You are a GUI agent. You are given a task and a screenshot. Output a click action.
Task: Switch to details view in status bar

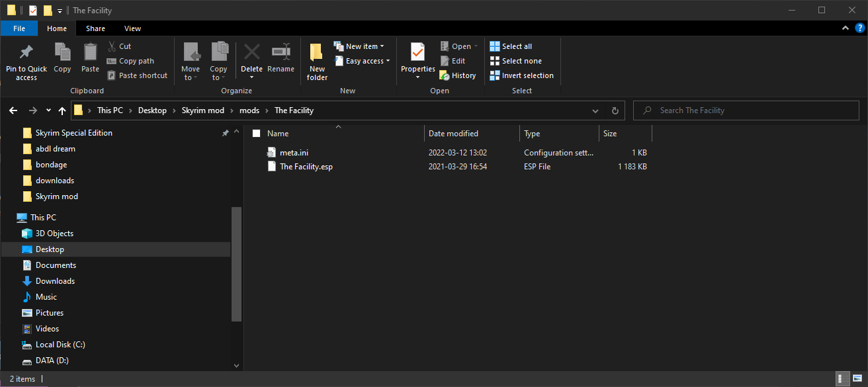tap(844, 379)
